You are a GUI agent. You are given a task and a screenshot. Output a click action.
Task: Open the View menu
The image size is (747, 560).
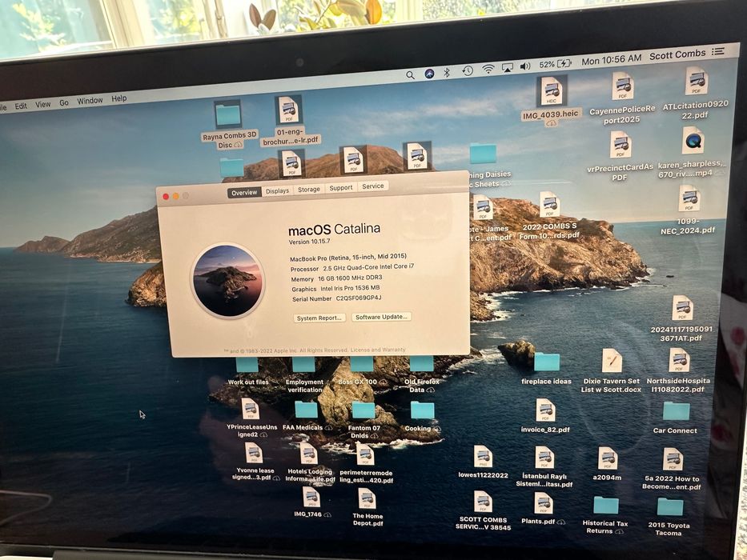pyautogui.click(x=43, y=104)
